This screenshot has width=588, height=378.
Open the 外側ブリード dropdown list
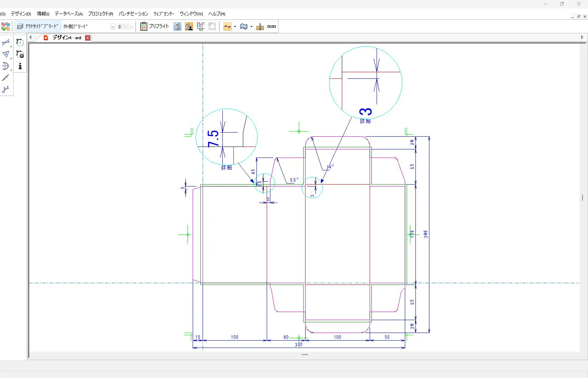(x=113, y=27)
